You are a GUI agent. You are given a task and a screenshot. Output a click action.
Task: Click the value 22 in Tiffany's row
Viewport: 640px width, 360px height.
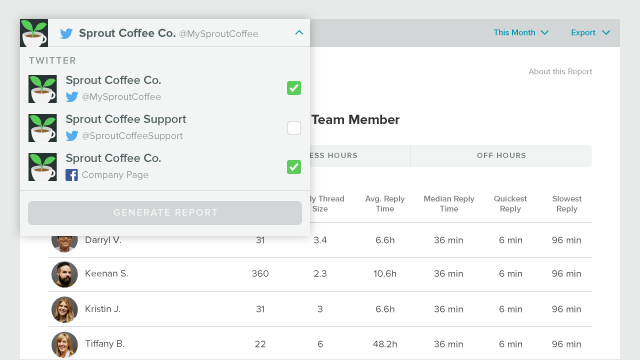[x=260, y=344]
